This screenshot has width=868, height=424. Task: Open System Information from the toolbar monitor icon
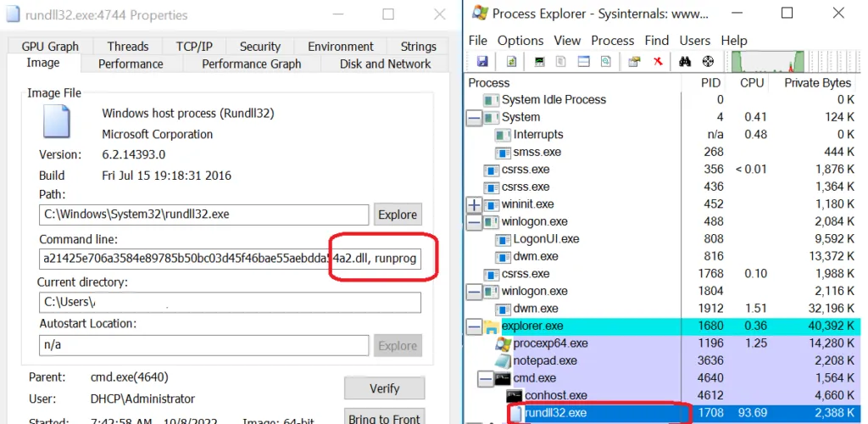pos(539,61)
